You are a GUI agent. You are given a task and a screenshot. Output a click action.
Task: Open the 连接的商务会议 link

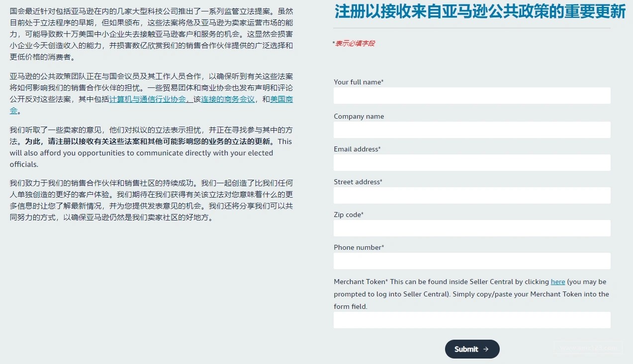pyautogui.click(x=228, y=99)
